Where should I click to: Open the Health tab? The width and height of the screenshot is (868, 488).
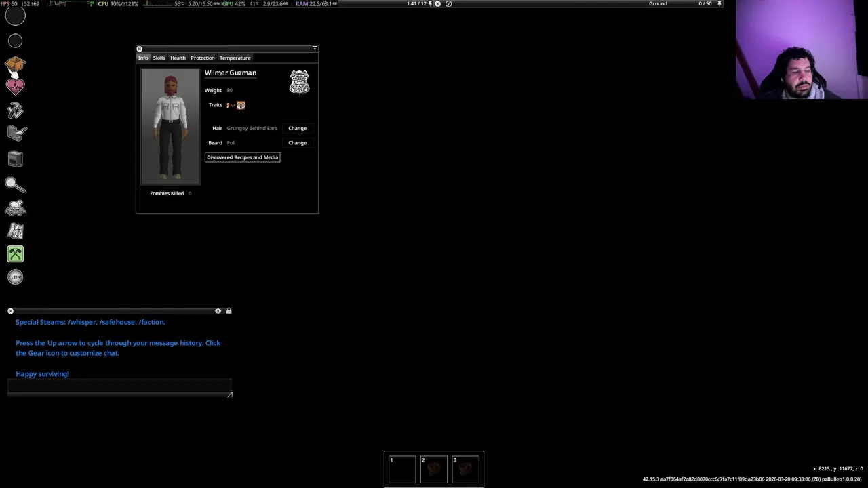tap(178, 58)
